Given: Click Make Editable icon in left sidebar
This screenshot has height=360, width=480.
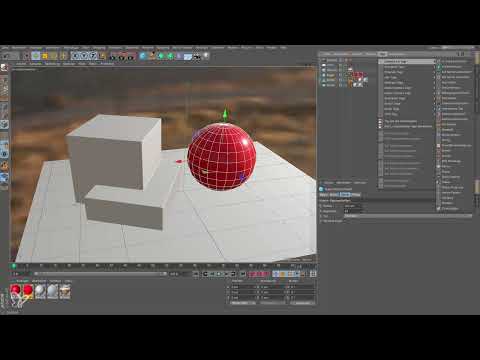Looking at the screenshot, I should tap(4, 68).
